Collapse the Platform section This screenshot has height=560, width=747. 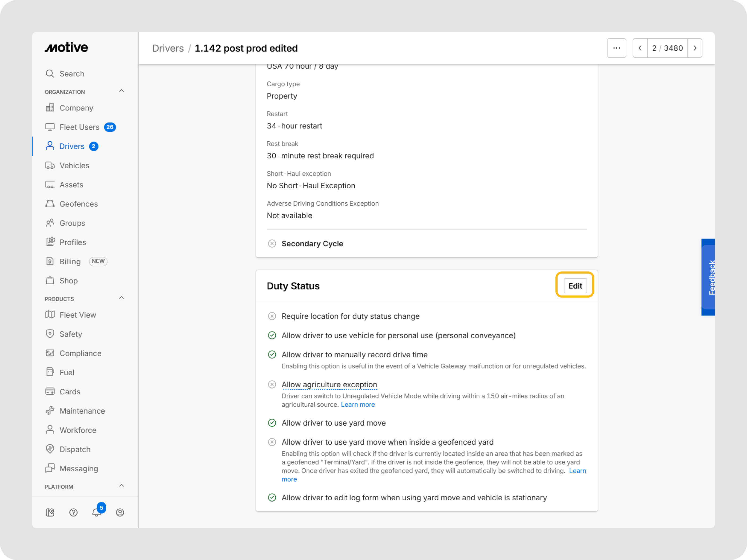122,486
